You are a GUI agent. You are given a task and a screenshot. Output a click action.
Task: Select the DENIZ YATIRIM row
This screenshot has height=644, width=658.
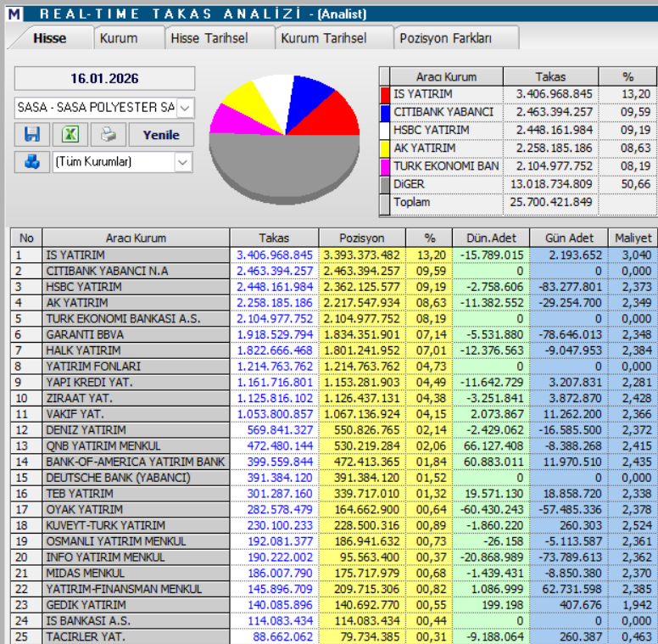click(x=334, y=430)
